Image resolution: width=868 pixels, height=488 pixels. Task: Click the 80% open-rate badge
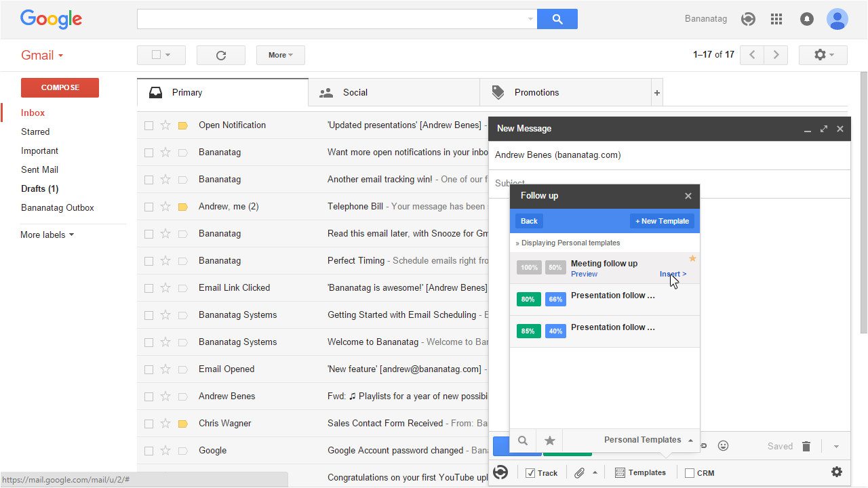(528, 299)
